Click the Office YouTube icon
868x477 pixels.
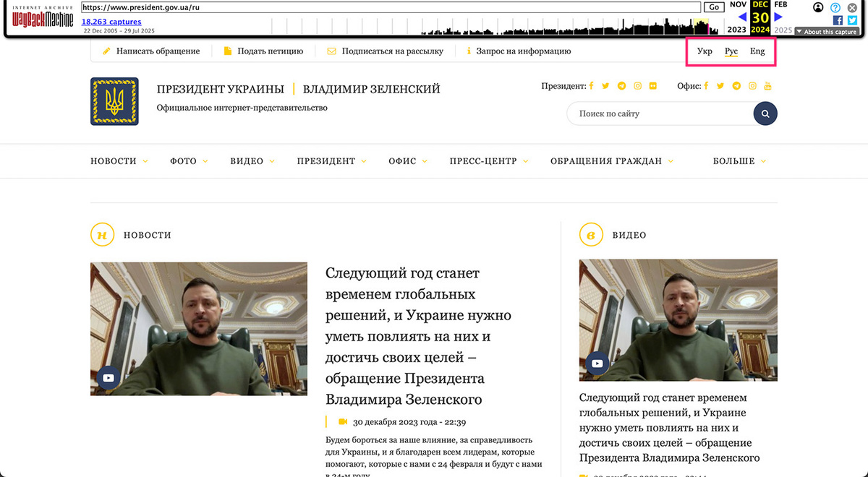coord(767,85)
